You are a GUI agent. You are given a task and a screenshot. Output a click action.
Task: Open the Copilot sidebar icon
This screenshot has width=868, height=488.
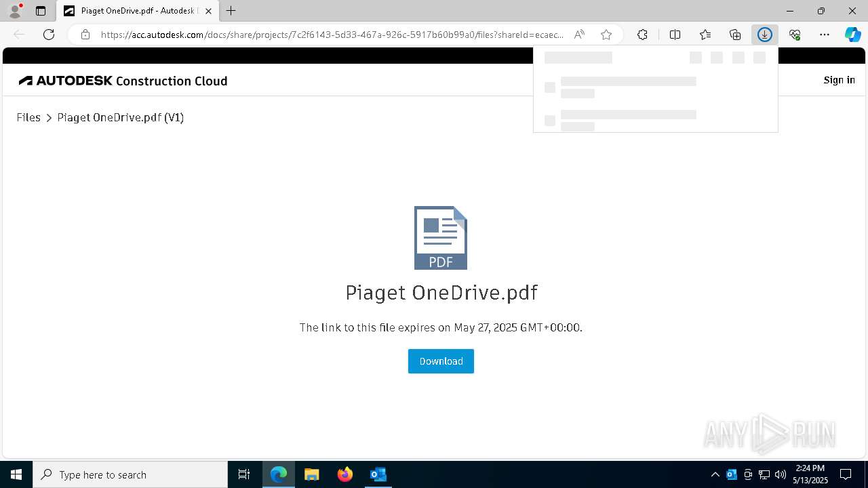(x=853, y=35)
